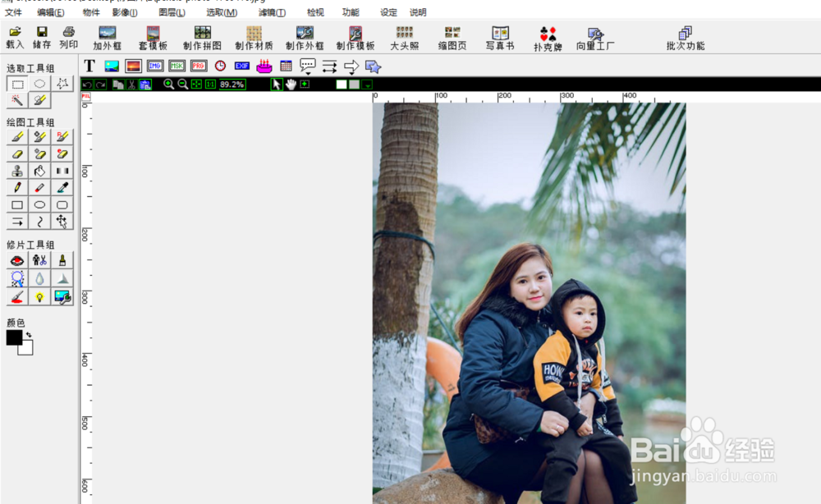Select the rectangle shape drawing tool

click(x=17, y=204)
